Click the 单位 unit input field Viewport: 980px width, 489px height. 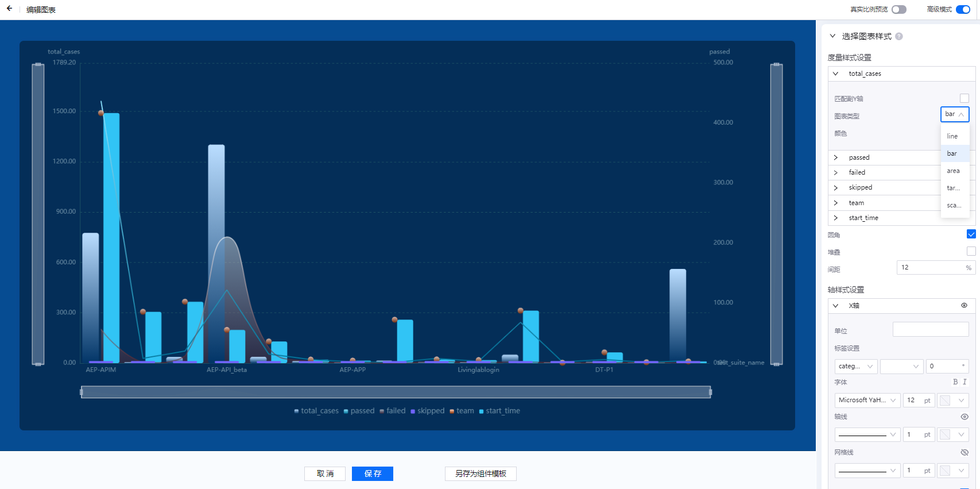(x=931, y=329)
